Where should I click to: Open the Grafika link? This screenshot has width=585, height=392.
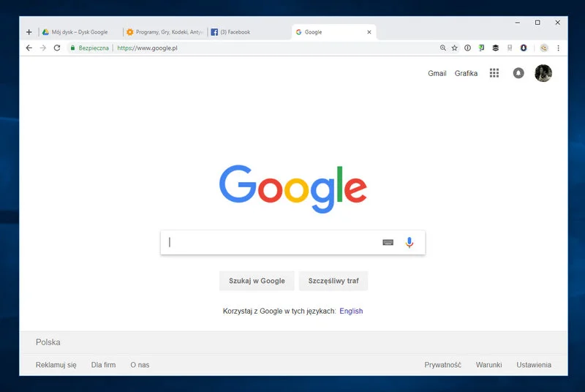point(466,73)
